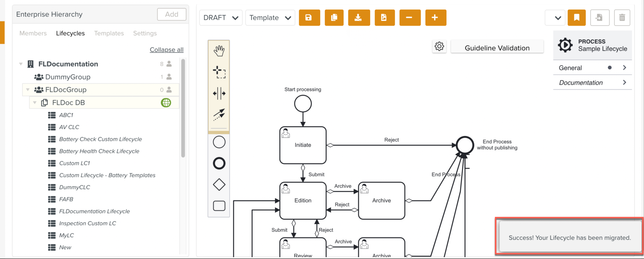Click the orange save lifecycle icon
The width and height of the screenshot is (644, 259).
(x=309, y=18)
